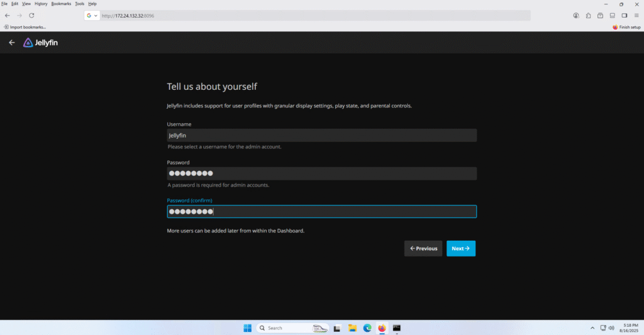Reload the page with refresh icon
This screenshot has width=644, height=335.
pyautogui.click(x=31, y=16)
